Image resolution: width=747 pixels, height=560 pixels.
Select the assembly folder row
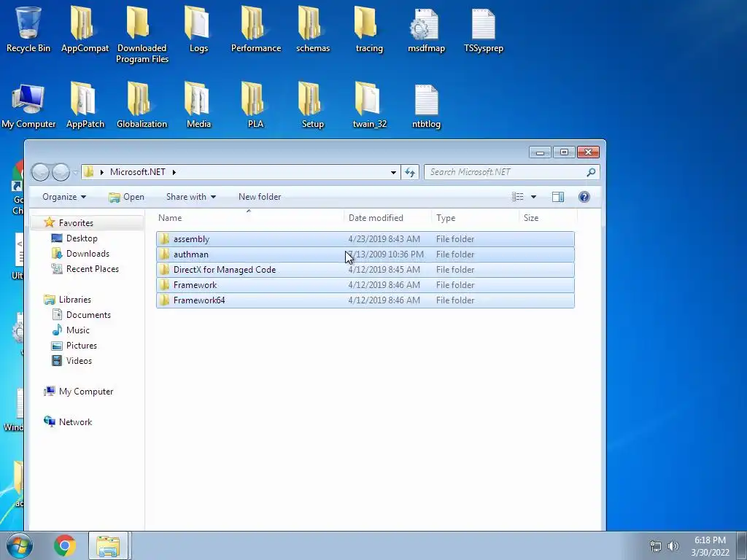click(365, 239)
